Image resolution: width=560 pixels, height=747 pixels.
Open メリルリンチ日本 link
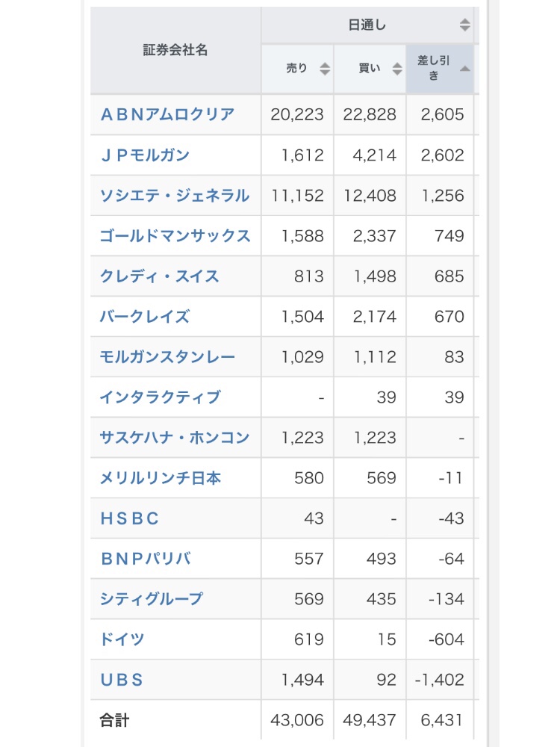(161, 478)
